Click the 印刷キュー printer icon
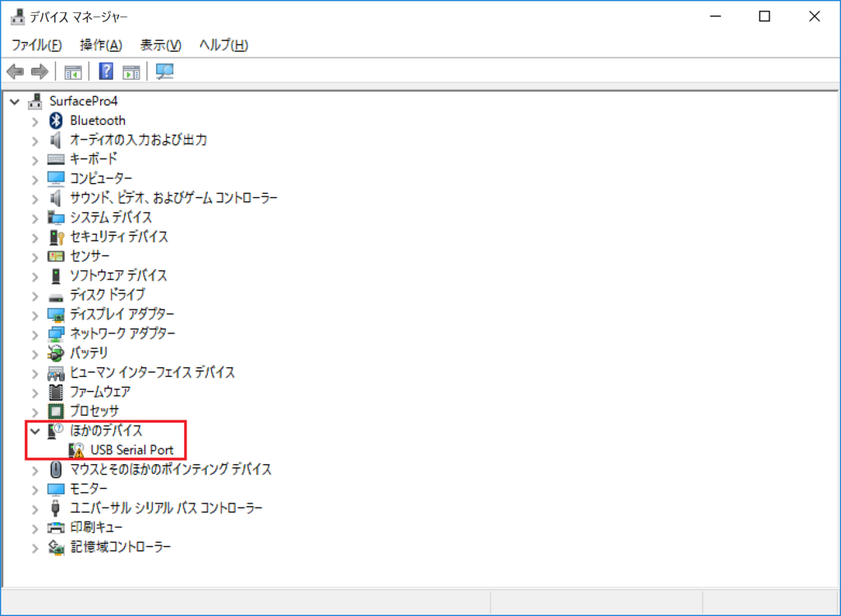The width and height of the screenshot is (841, 616). pos(56,527)
